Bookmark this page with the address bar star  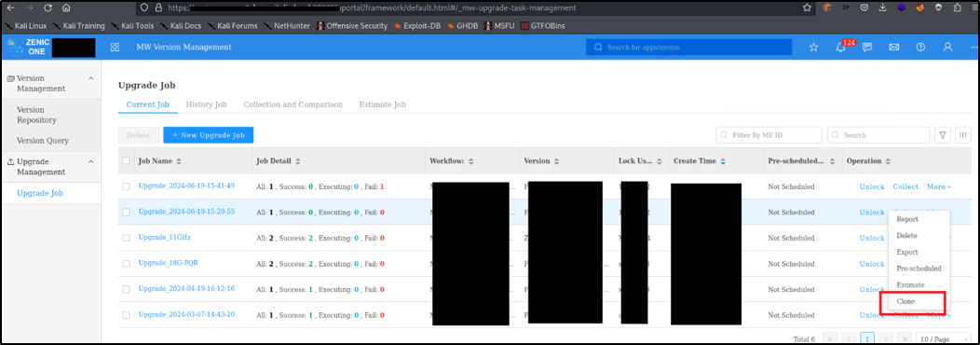[x=808, y=8]
